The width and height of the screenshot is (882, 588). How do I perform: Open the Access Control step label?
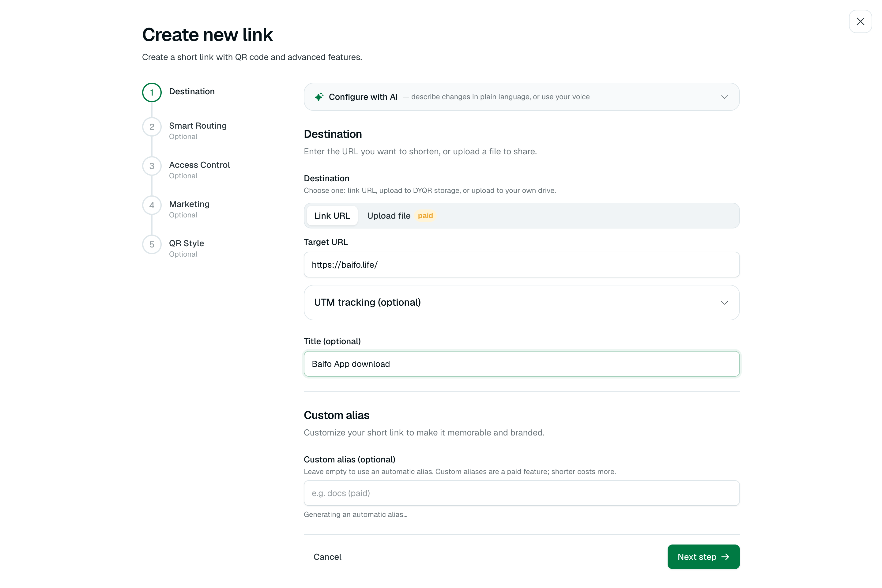click(199, 165)
